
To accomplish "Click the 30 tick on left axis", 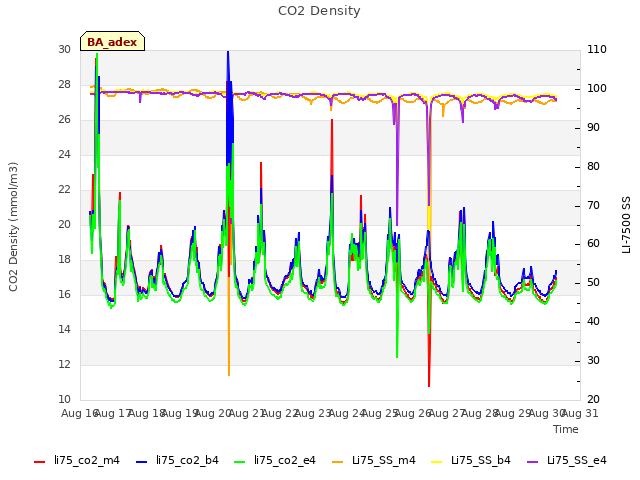I will pyautogui.click(x=64, y=49).
